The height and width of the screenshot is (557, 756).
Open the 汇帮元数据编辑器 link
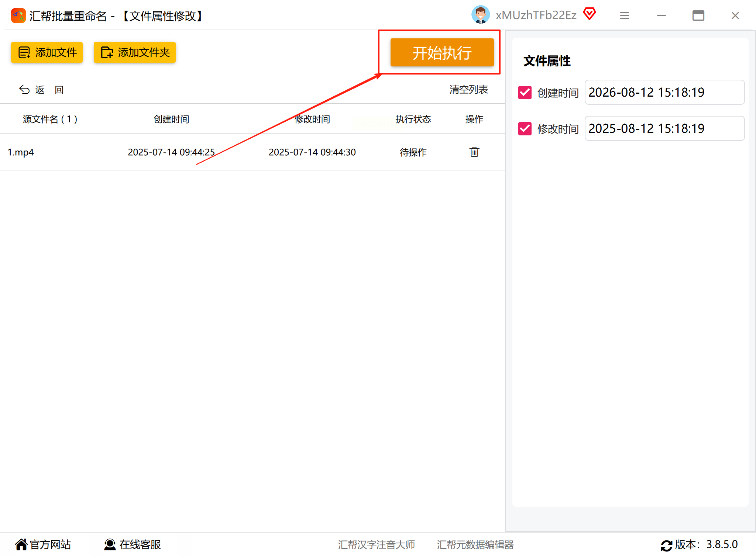(x=475, y=544)
